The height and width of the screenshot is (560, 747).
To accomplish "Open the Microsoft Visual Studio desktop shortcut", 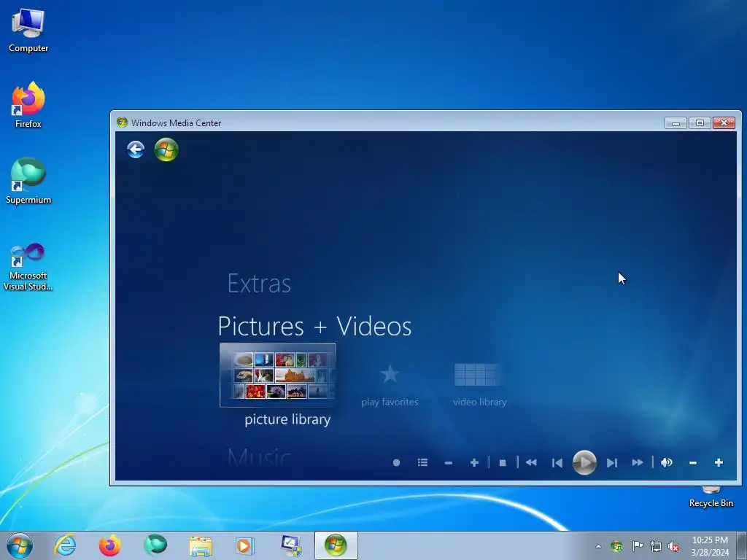I will tap(28, 267).
